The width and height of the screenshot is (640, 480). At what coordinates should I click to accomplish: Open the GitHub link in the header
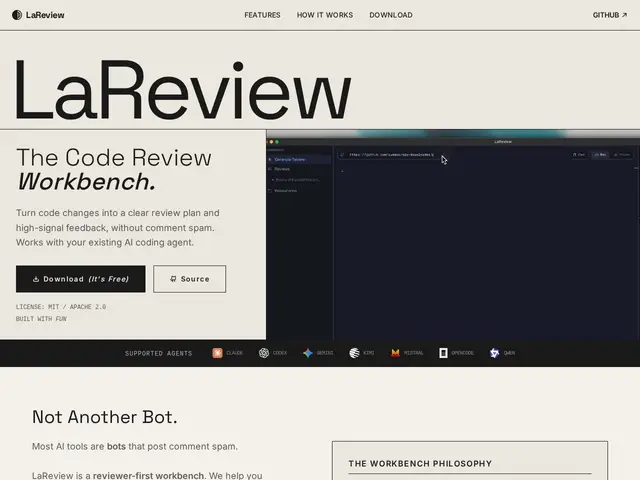[610, 15]
